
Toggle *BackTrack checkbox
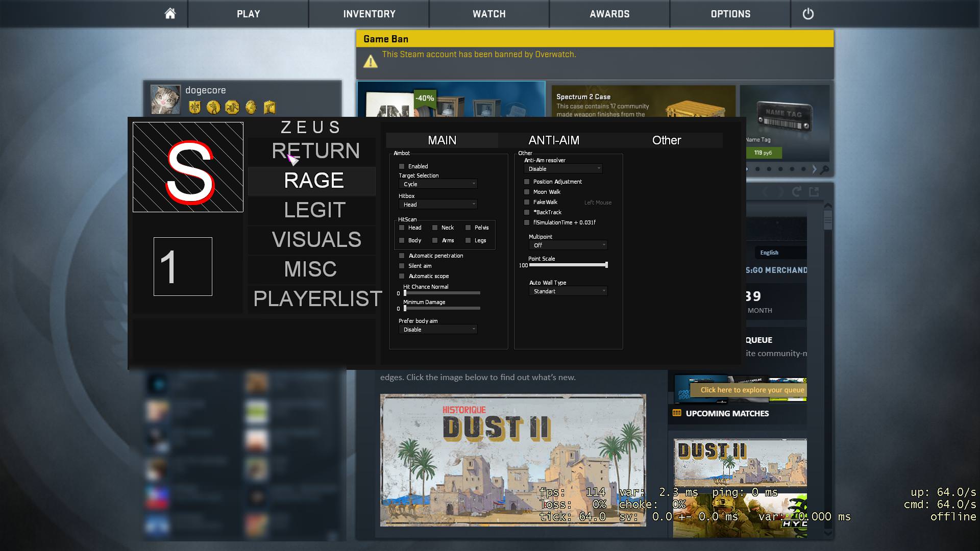(527, 212)
